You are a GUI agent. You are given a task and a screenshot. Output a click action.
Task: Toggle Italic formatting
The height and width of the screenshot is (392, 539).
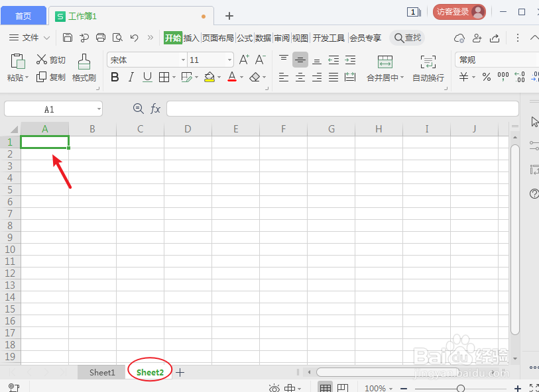click(131, 77)
